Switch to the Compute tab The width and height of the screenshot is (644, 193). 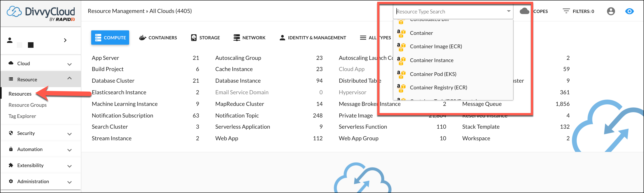coord(110,38)
